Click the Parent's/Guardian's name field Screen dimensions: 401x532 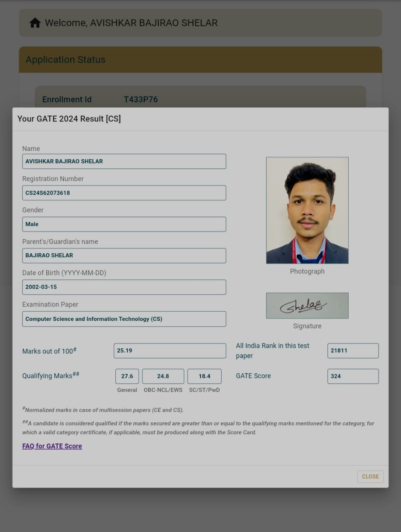click(x=124, y=256)
